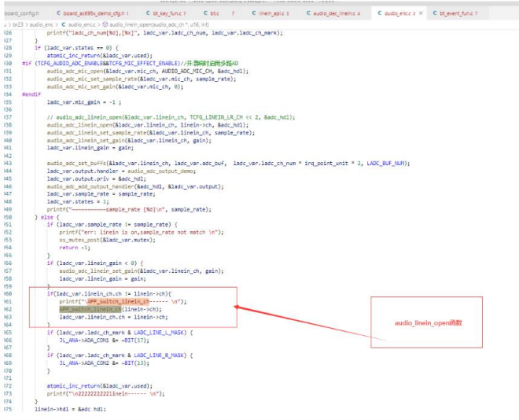The width and height of the screenshot is (519, 420).
Task: Click the commented audio_adc_linein_open line
Action: click(x=171, y=117)
